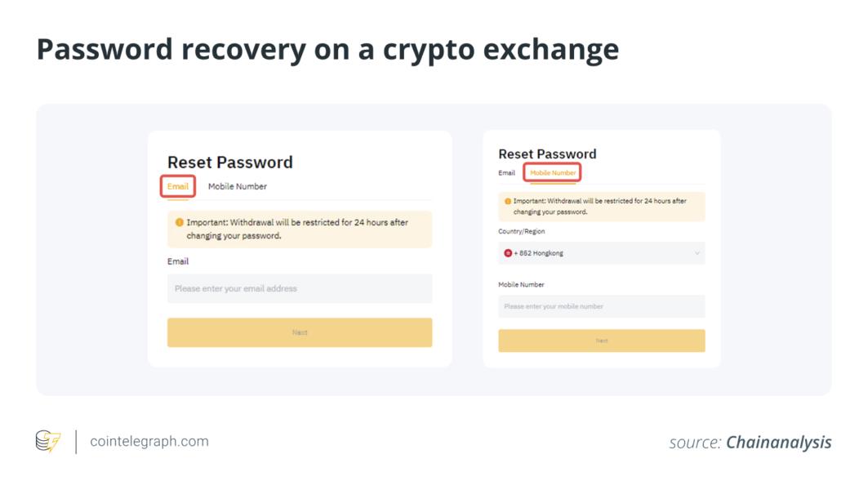The image size is (868, 490).
Task: Switch to Mobile Number tab in the email form
Action: (x=237, y=186)
